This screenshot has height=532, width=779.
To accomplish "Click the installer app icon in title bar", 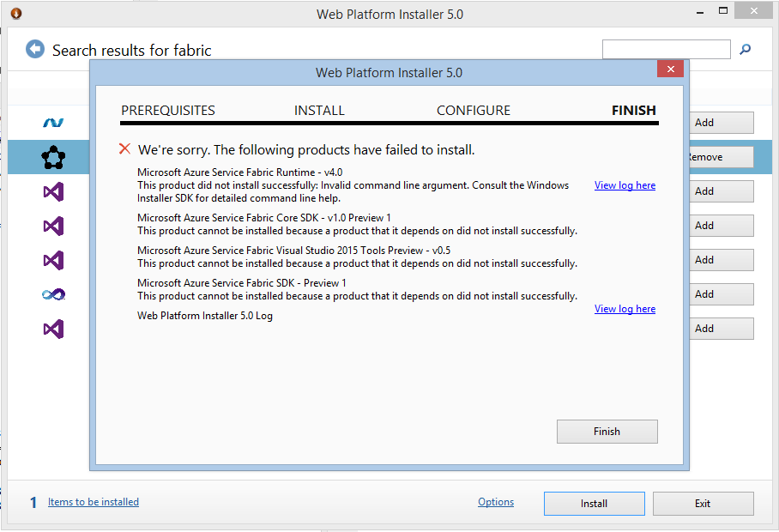I will click(x=15, y=14).
